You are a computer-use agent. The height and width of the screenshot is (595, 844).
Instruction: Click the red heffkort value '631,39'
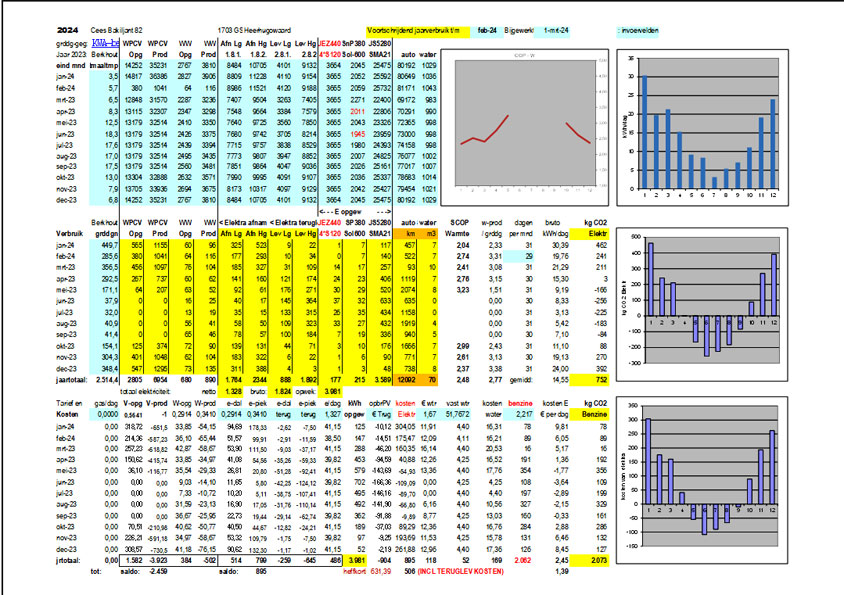[381, 571]
